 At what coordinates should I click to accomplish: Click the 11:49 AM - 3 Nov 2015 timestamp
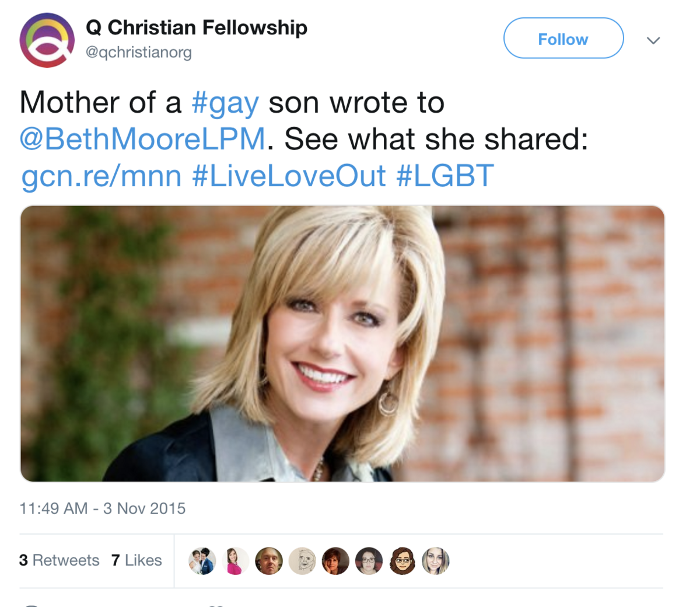tap(103, 508)
